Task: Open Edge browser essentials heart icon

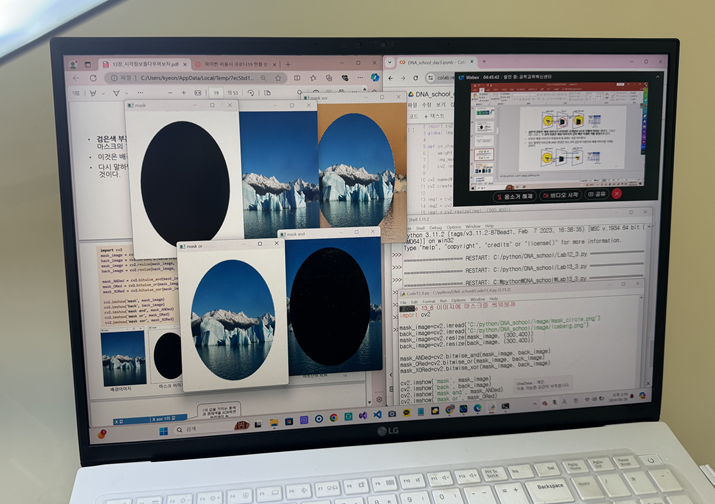Action: [345, 78]
